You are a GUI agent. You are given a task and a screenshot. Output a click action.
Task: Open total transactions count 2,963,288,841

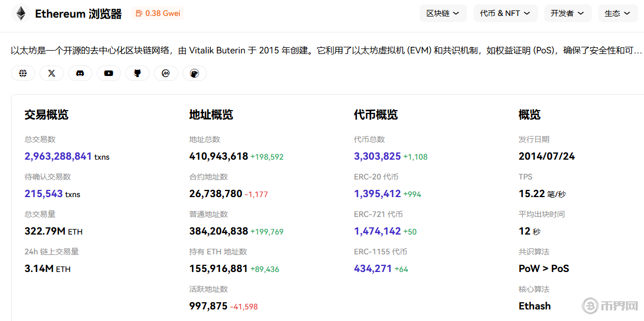point(58,156)
